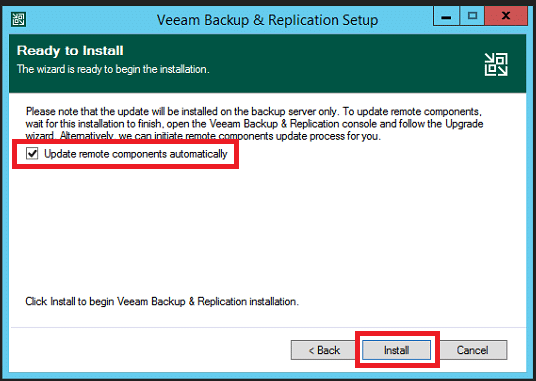Start the installation with the Install button
Viewport: 536px width, 381px height.
pos(396,350)
